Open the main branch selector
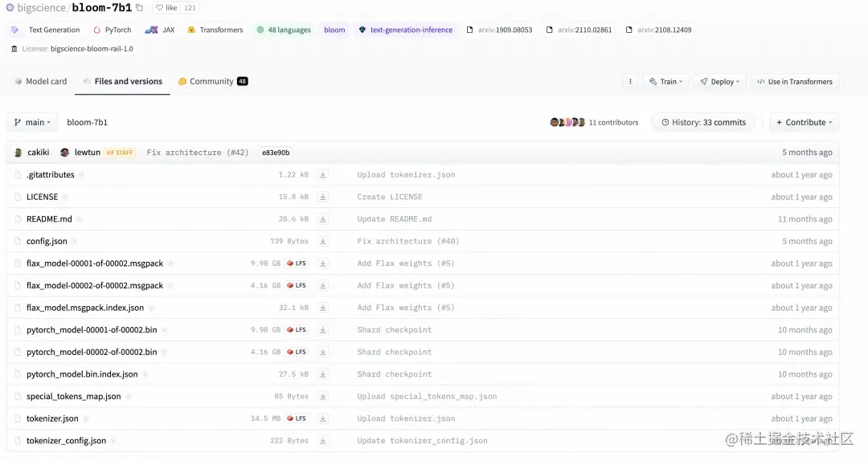The image size is (868, 461). click(x=33, y=122)
